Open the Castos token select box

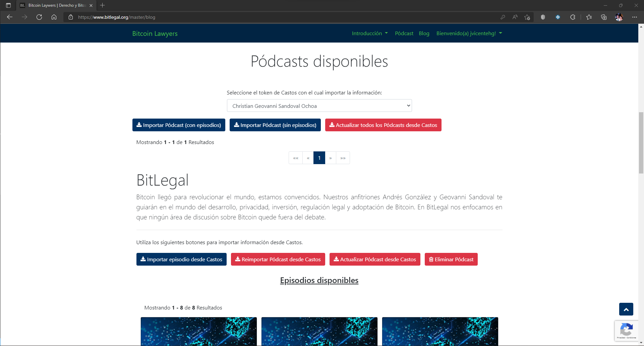coord(319,106)
